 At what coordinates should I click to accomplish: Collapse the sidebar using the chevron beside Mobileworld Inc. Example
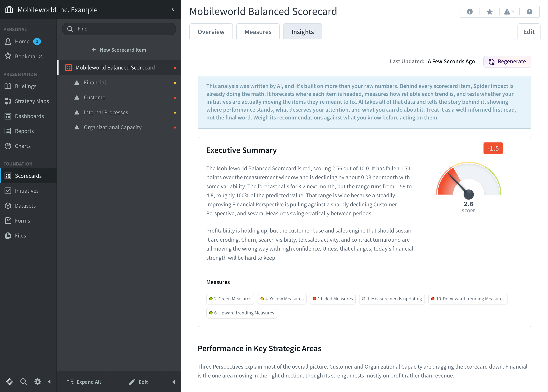173,9
